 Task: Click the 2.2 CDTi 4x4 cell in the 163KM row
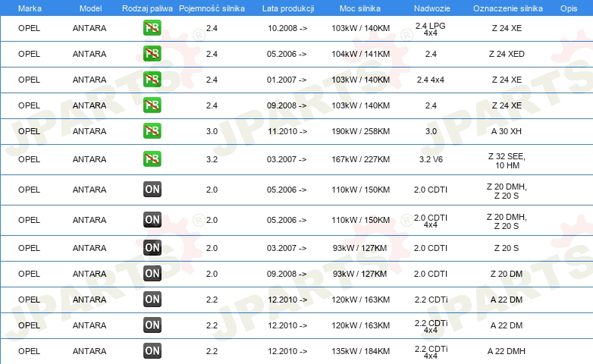tap(431, 327)
